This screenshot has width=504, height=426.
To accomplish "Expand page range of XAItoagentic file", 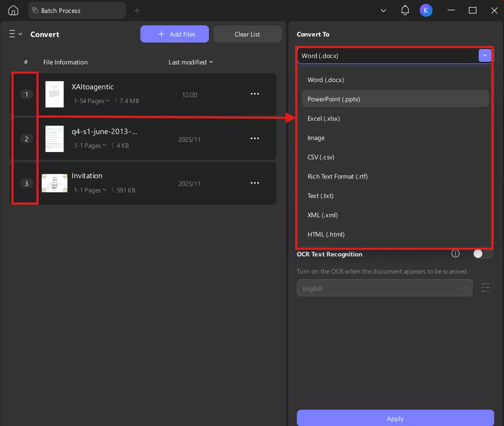I will 92,101.
